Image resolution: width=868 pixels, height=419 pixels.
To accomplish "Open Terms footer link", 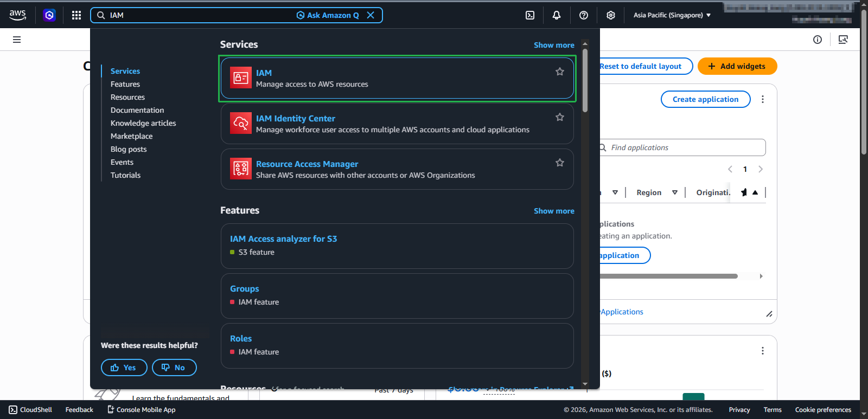I will coord(773,410).
